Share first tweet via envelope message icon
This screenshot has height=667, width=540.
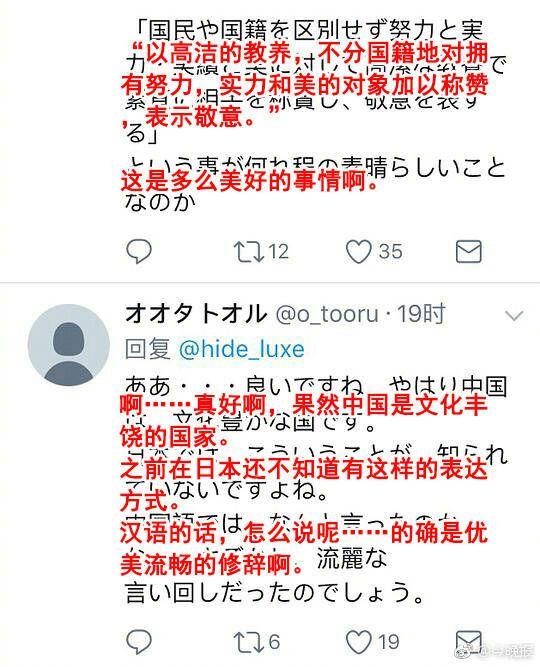pyautogui.click(x=469, y=251)
